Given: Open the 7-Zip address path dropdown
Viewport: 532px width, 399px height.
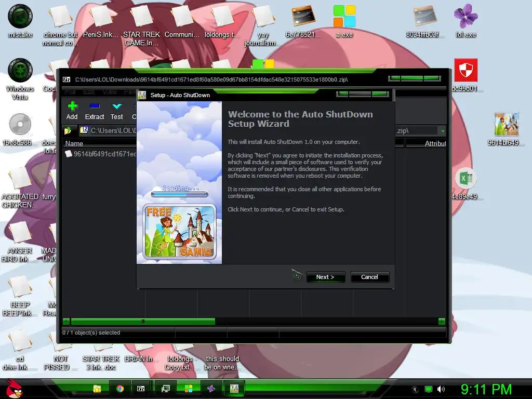Looking at the screenshot, I should [x=443, y=130].
